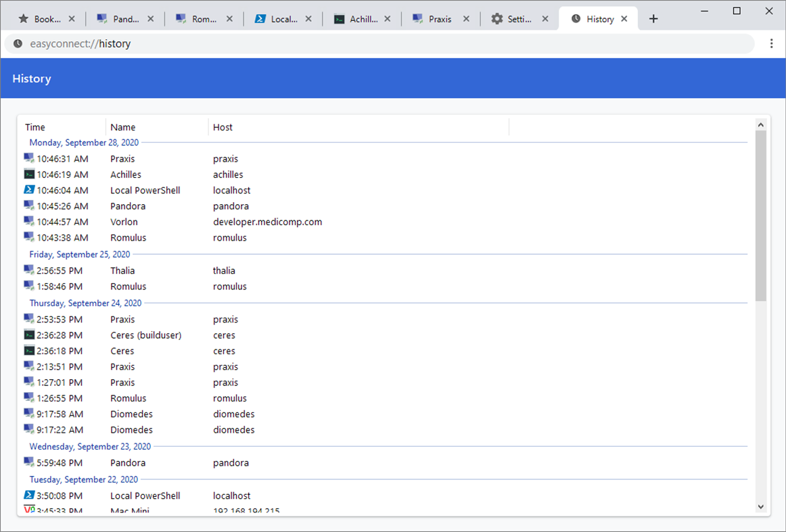Click the easyconnect://history address bar
The height and width of the screenshot is (532, 786).
(379, 43)
